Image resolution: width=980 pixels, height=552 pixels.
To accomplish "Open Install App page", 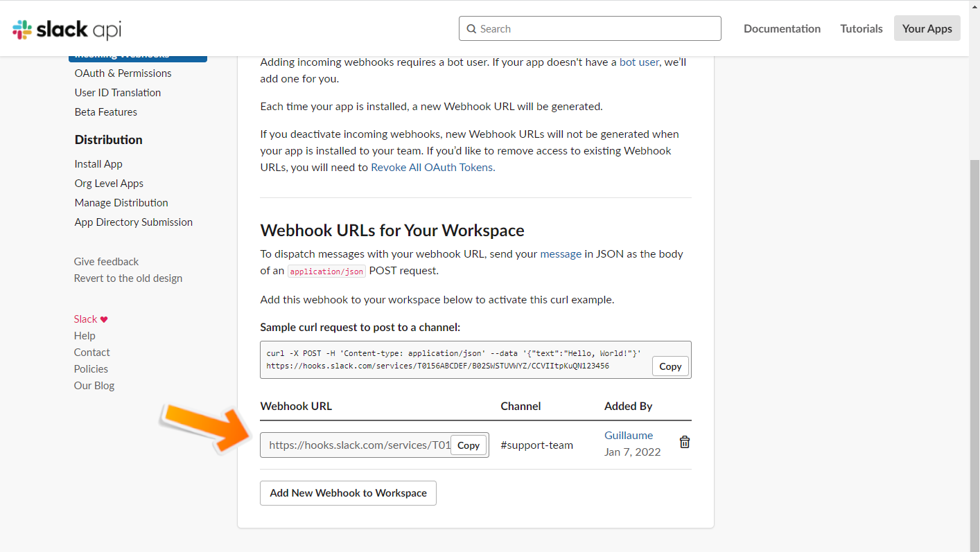I will 98,164.
